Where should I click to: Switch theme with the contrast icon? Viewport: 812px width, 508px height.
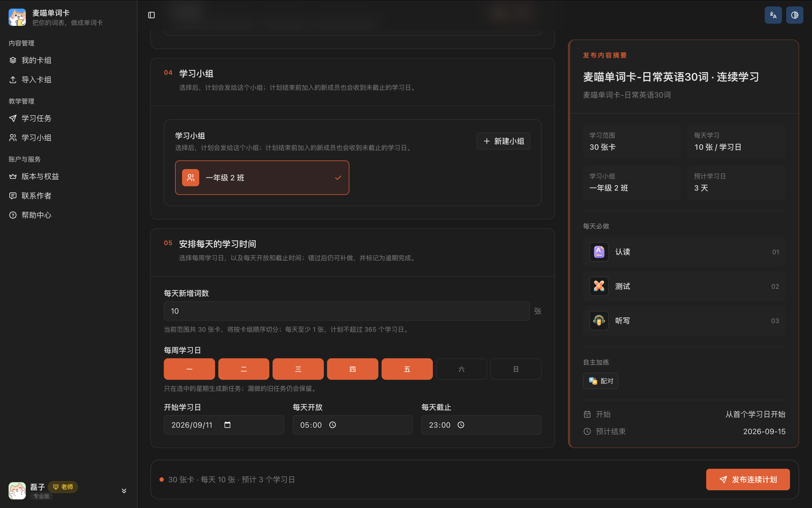(795, 15)
